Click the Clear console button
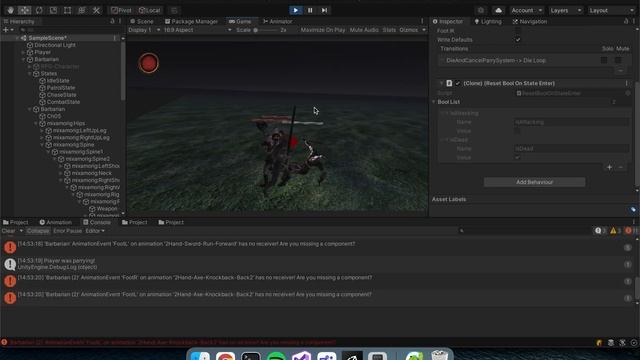640x360 pixels. pyautogui.click(x=9, y=231)
